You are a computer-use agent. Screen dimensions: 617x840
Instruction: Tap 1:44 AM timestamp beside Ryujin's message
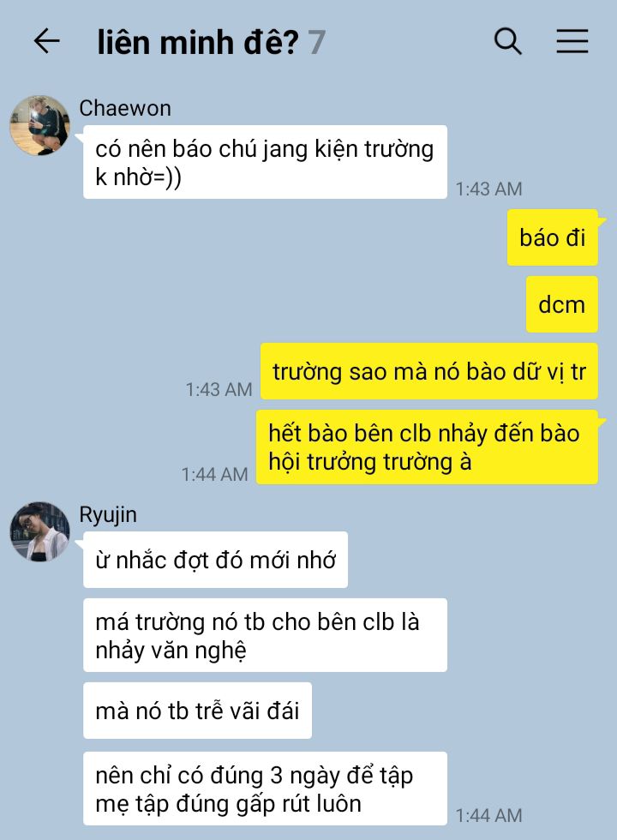489,815
